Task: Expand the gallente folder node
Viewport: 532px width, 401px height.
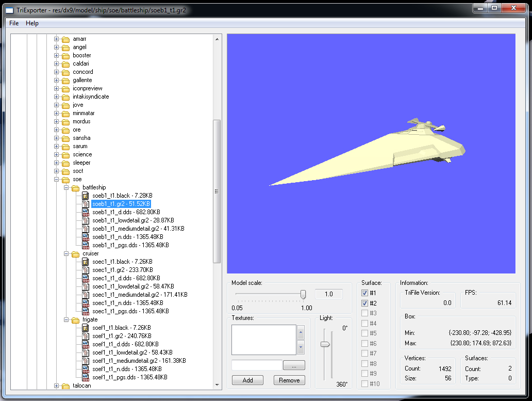Action: click(x=56, y=80)
